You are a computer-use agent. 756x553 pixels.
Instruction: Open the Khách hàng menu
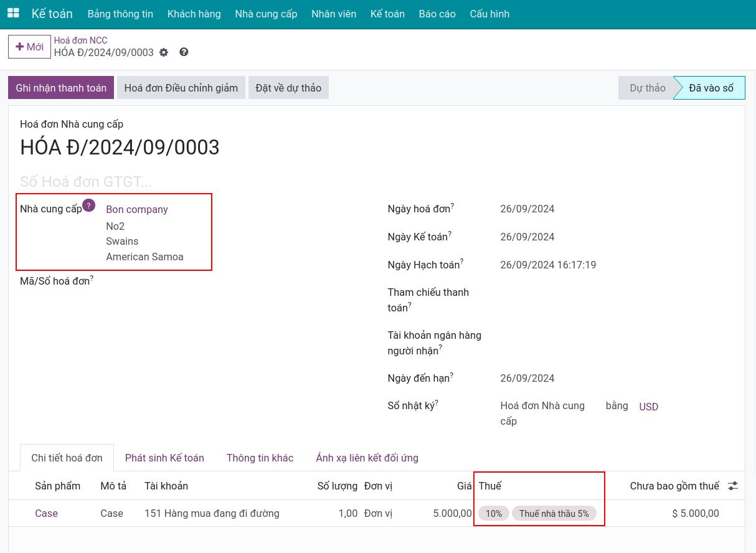[194, 14]
